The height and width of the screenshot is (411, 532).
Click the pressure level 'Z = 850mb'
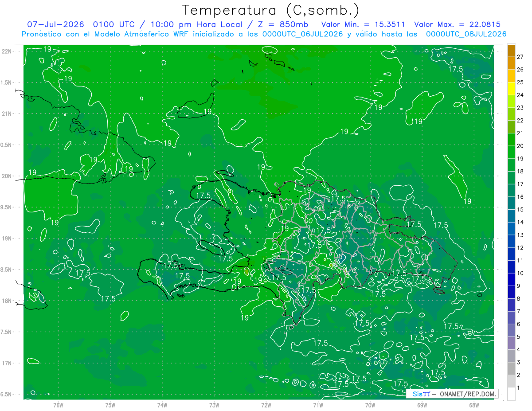click(x=284, y=24)
